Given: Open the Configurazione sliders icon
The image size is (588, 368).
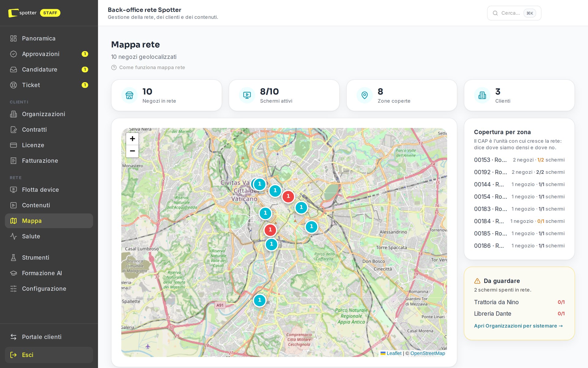Looking at the screenshot, I should point(13,289).
